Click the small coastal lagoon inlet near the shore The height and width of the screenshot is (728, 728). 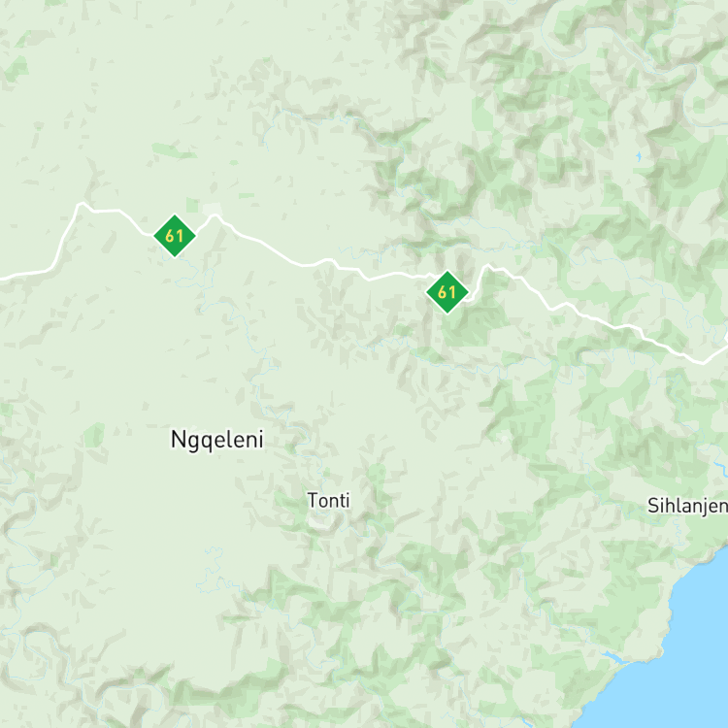coord(615,656)
